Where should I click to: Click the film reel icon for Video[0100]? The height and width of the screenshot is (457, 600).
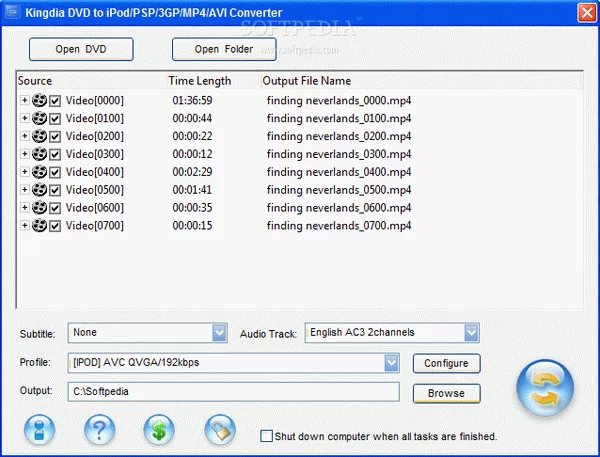(x=39, y=118)
